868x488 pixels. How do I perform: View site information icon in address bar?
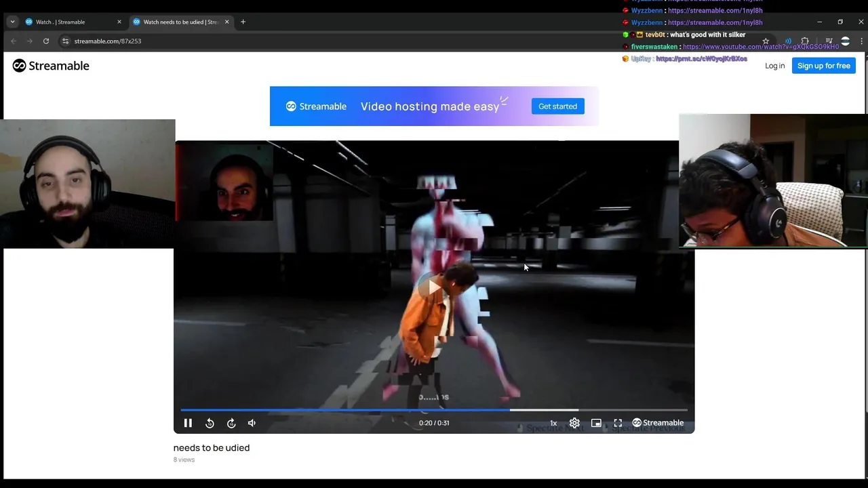66,41
